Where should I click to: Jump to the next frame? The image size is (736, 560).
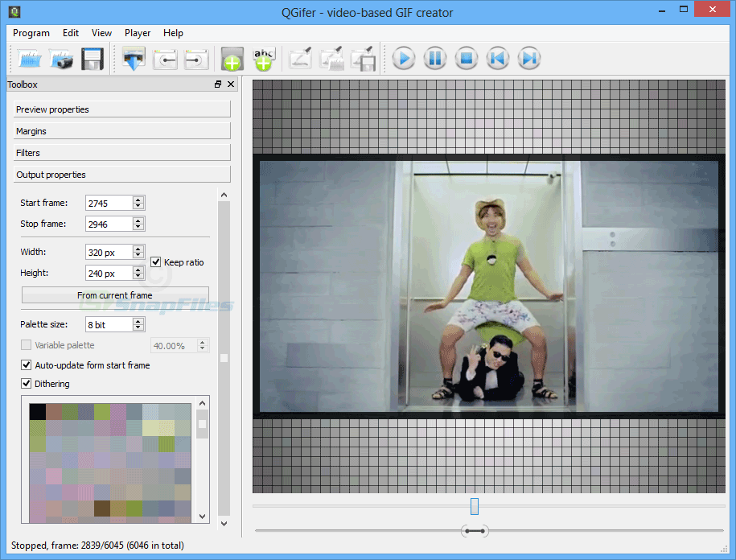(x=529, y=59)
